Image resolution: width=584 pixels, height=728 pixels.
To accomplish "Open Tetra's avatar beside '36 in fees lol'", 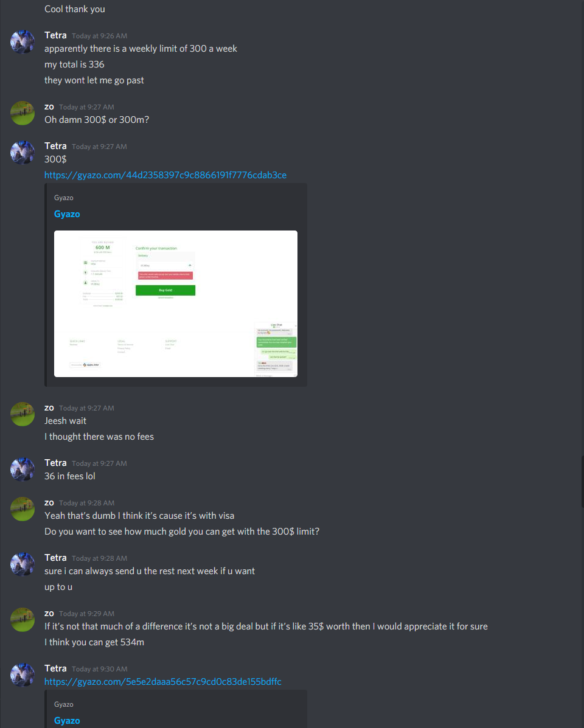I will [x=23, y=470].
